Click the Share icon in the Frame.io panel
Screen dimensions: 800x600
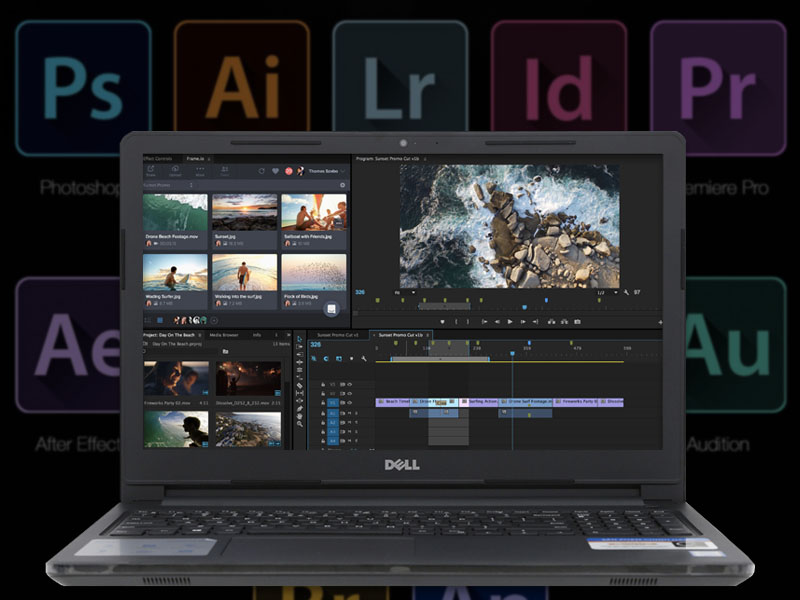coord(151,170)
